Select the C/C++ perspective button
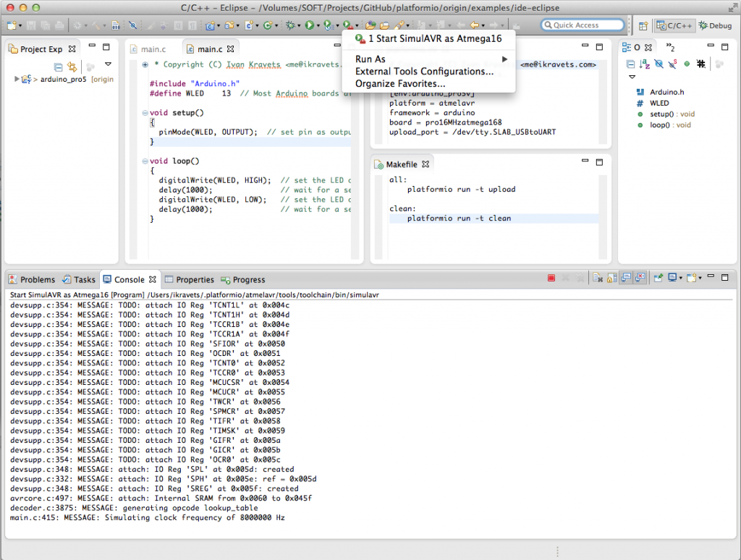The width and height of the screenshot is (741, 560). (x=674, y=25)
